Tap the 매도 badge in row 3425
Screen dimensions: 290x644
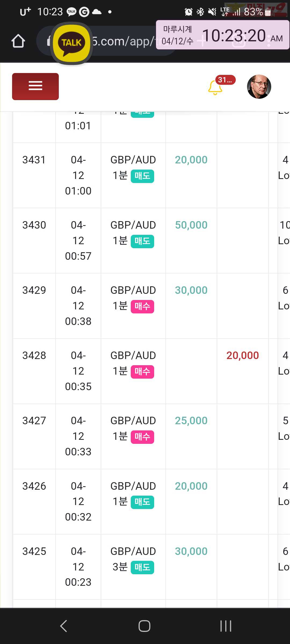tap(142, 567)
